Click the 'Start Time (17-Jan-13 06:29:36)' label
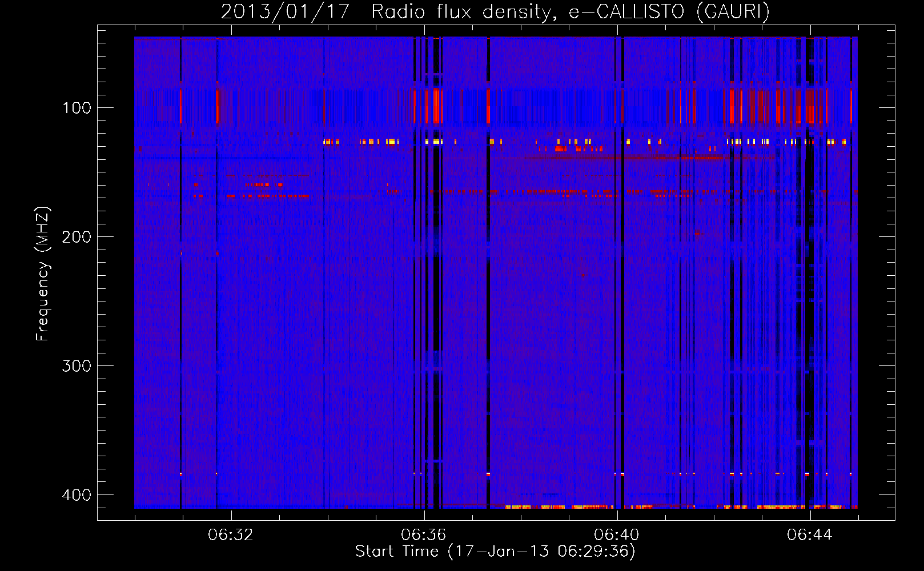The width and height of the screenshot is (924, 571). (x=495, y=552)
